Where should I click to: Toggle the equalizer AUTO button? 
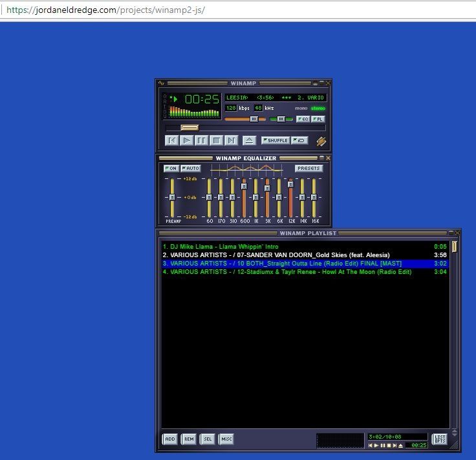(x=191, y=168)
